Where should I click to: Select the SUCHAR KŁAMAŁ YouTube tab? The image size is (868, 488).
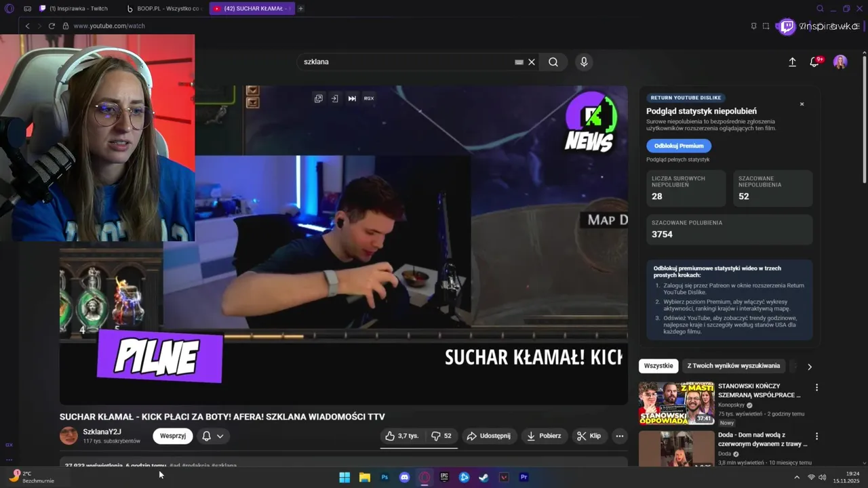click(251, 9)
